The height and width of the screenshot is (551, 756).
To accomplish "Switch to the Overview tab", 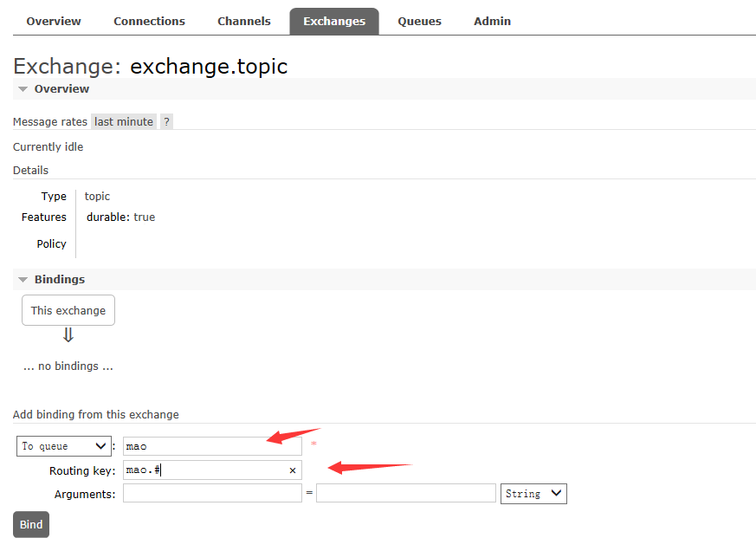I will [54, 22].
